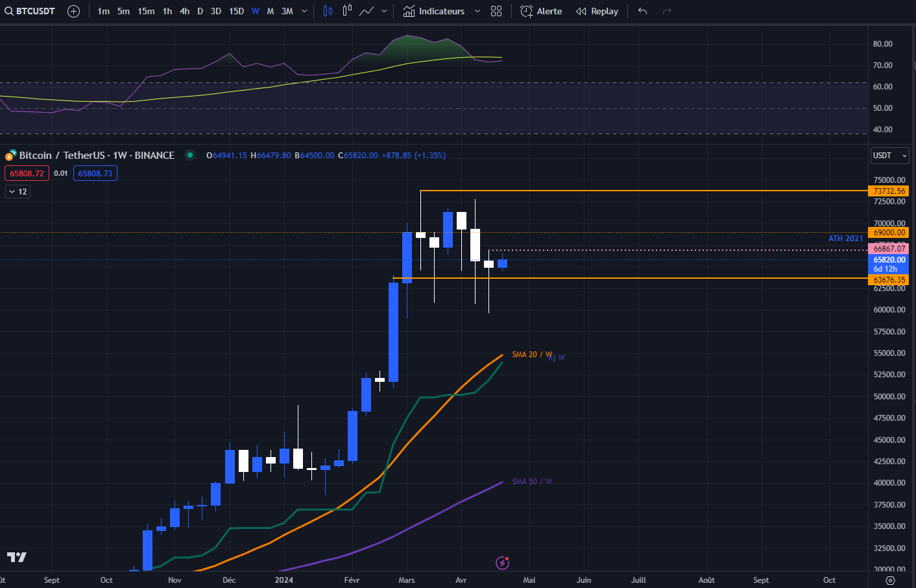This screenshot has height=588, width=916.
Task: Click the multi-chart layout grid icon
Action: [496, 10]
